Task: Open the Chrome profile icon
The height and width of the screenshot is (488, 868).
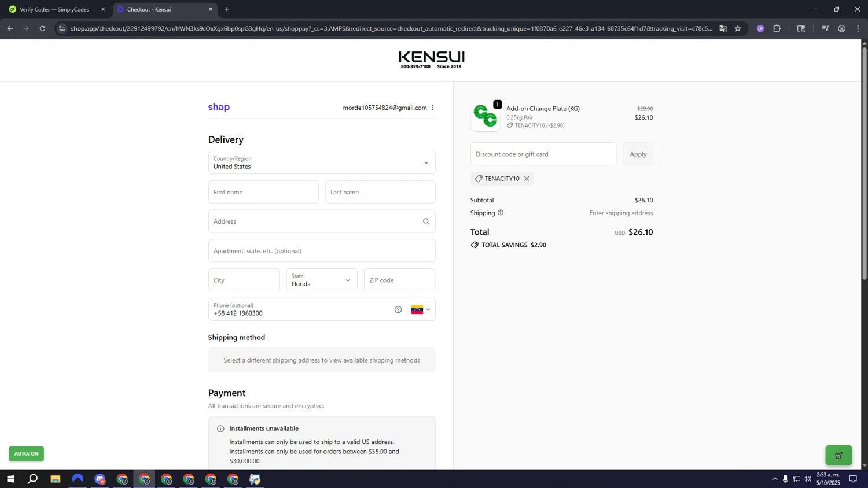Action: pyautogui.click(x=842, y=28)
